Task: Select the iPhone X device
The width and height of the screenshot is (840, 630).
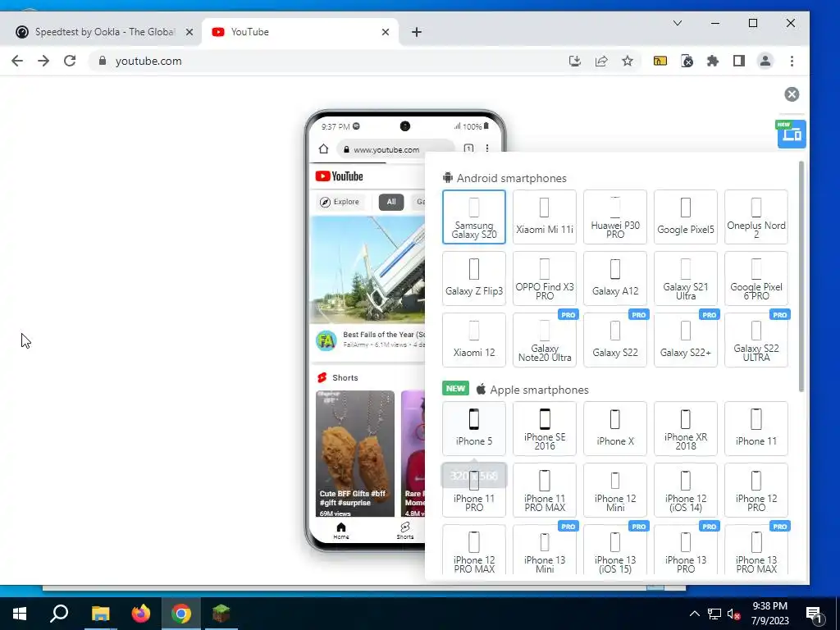Action: 615,428
